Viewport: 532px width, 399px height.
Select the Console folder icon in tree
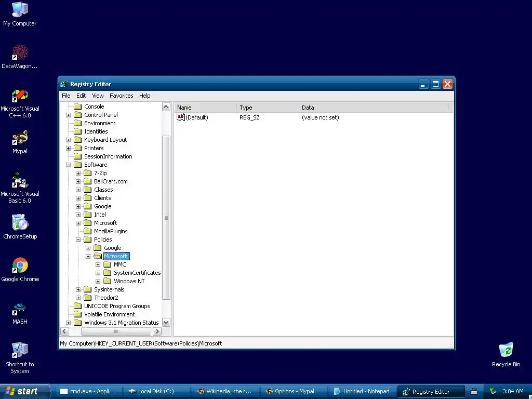tap(78, 107)
